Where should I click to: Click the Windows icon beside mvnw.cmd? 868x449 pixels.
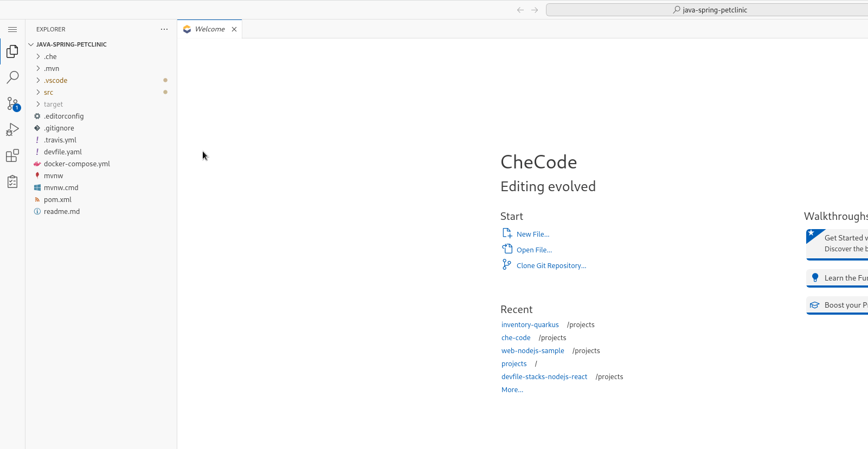[37, 187]
